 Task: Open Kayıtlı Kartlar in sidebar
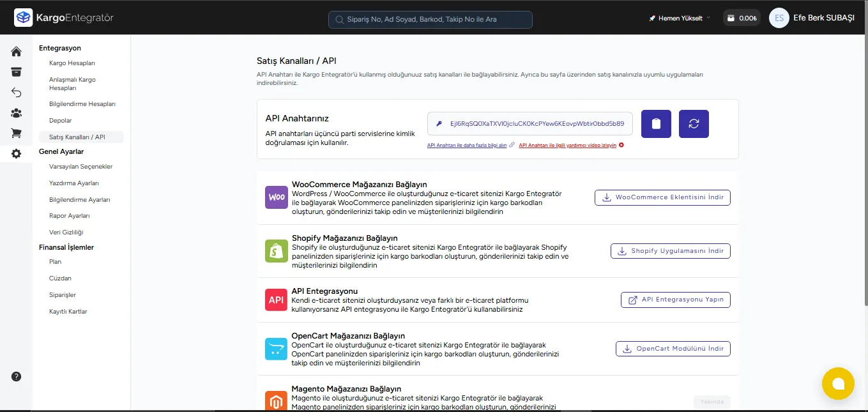[68, 312]
